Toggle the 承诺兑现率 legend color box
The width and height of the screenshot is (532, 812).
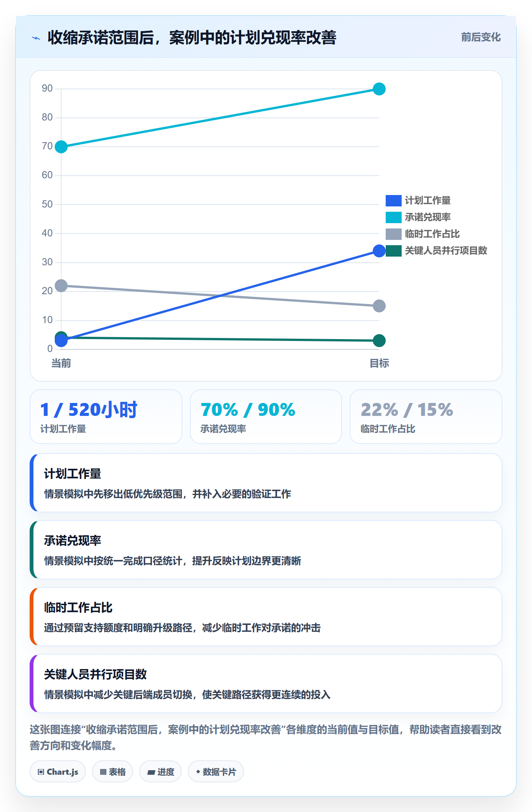tap(393, 217)
